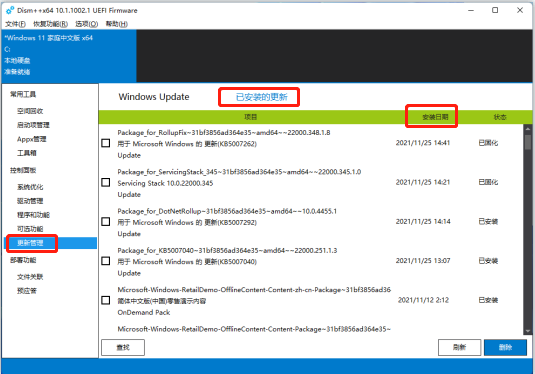
Task: Close the Dism++ window
Action: point(520,10)
